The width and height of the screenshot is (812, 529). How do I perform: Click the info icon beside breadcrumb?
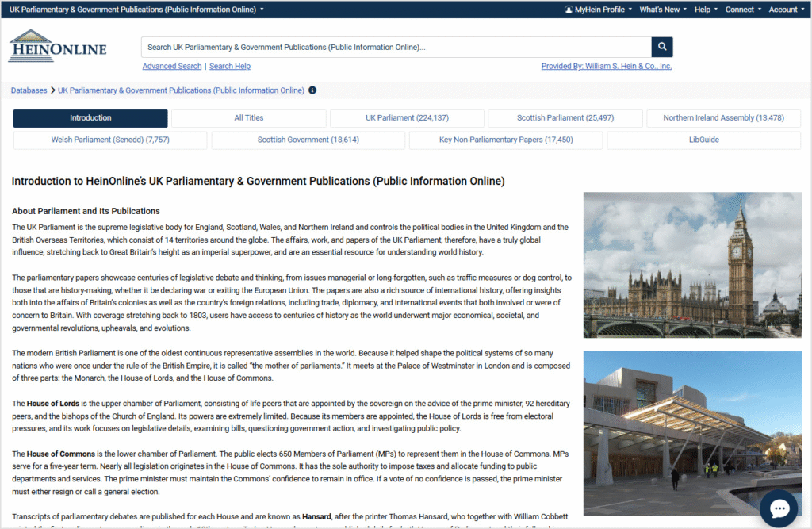click(312, 90)
